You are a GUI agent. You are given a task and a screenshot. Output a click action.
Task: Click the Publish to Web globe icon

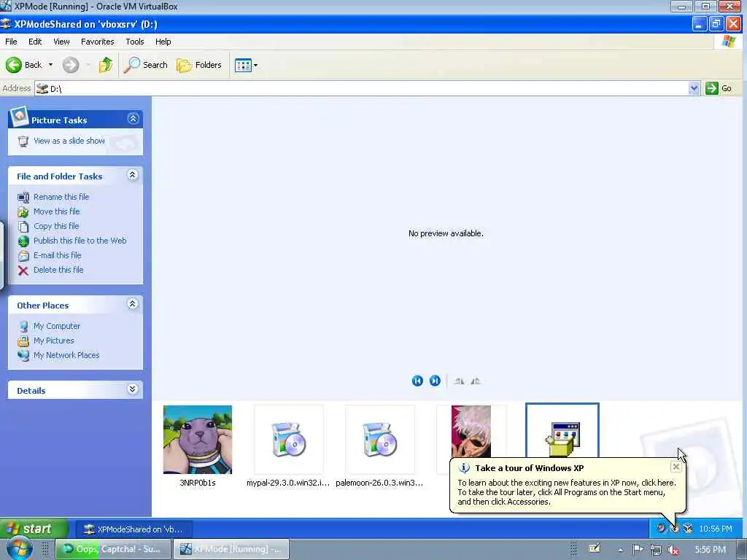[x=23, y=241]
